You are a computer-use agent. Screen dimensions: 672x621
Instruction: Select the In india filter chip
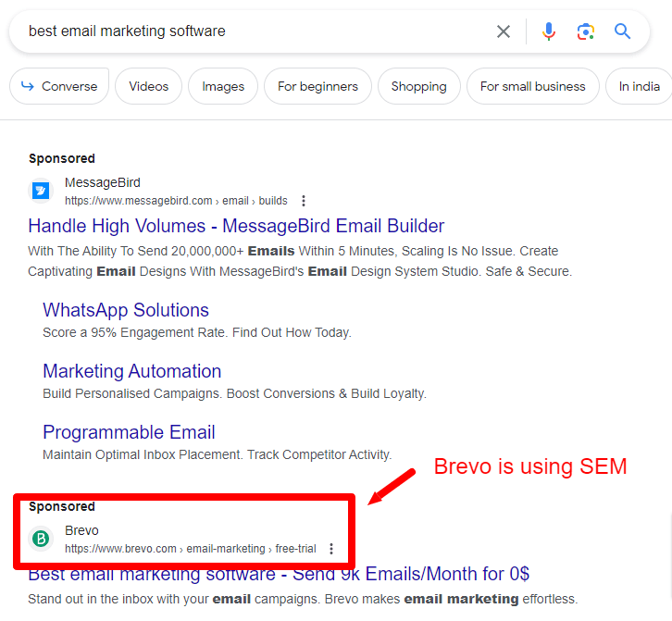tap(640, 86)
